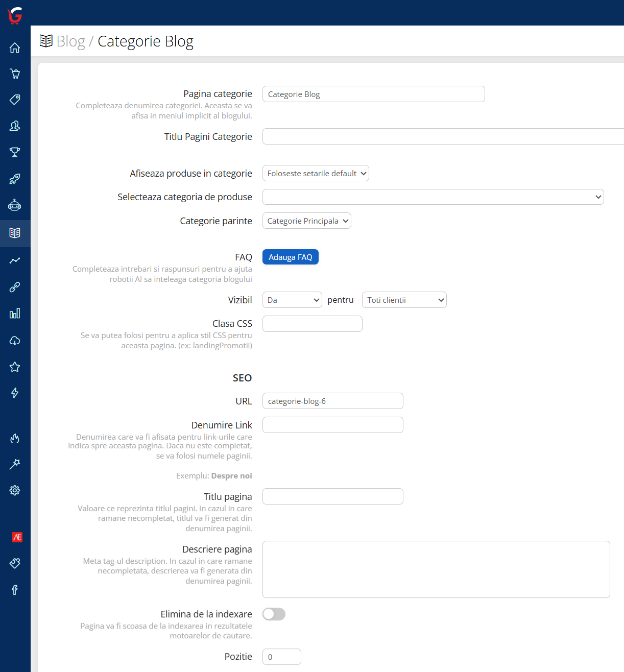This screenshot has width=624, height=672.
Task: Expand the Toti clientii dropdown
Action: [x=404, y=300]
